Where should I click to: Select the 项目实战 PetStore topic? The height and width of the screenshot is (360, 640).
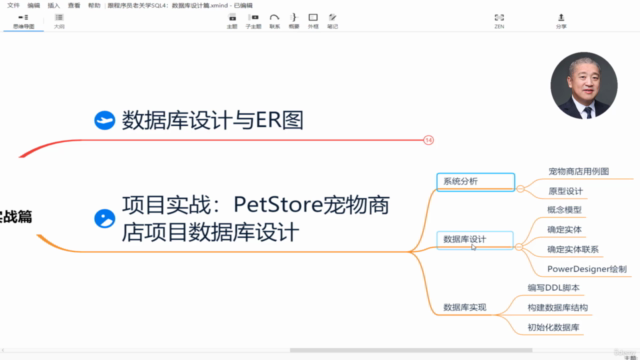click(256, 218)
